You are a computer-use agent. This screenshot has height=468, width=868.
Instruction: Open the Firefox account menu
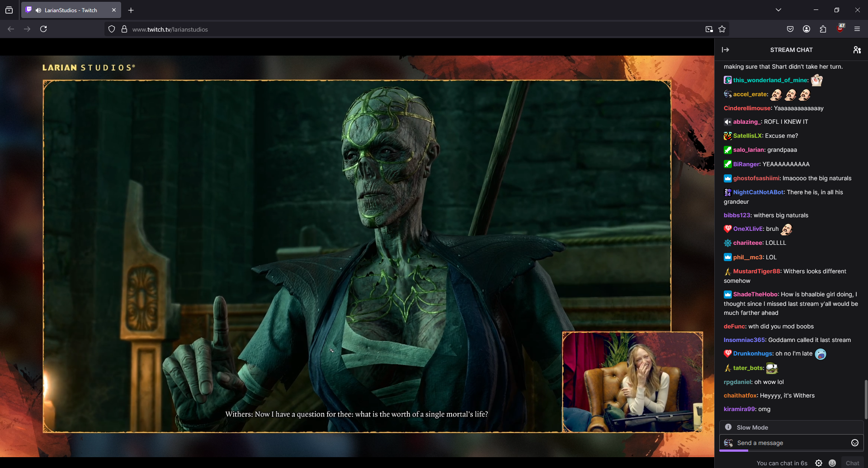pos(807,29)
